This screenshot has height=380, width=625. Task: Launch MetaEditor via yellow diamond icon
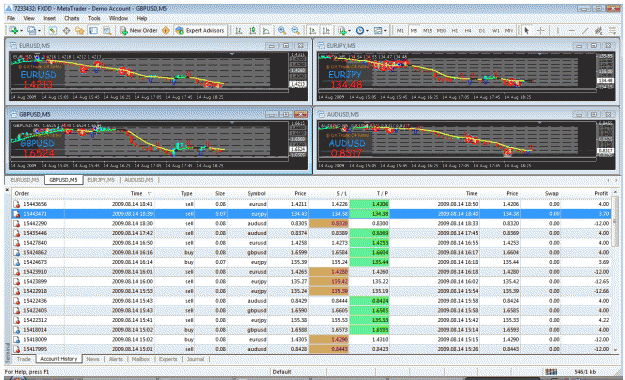(166, 31)
